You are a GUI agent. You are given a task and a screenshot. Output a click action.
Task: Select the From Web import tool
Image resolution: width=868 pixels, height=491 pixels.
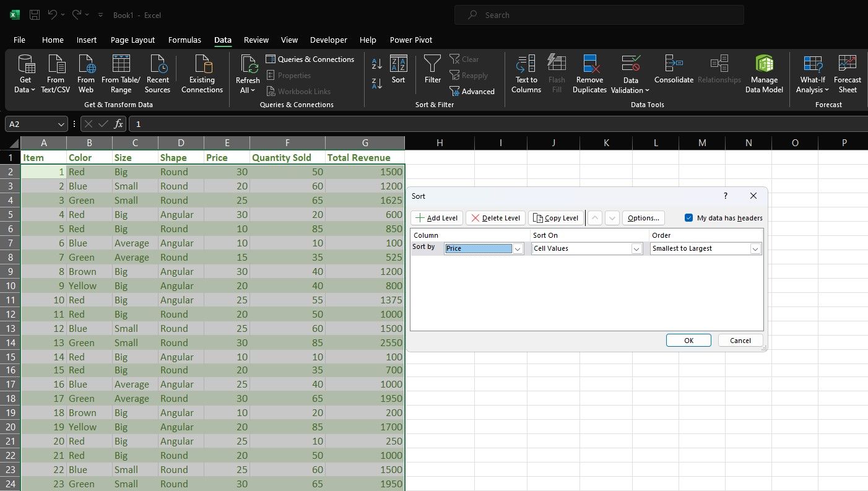pos(85,73)
